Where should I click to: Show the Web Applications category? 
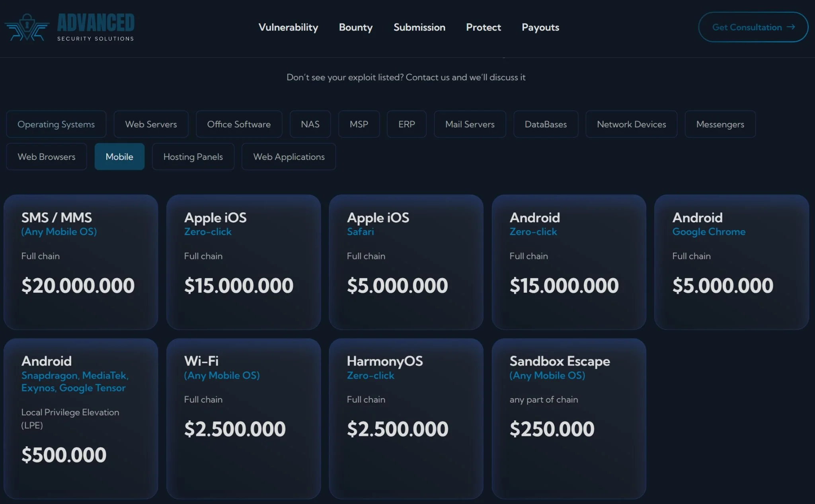[x=289, y=157]
